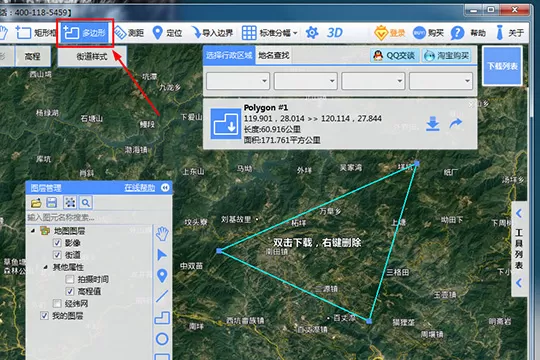
Task: Select the 矩形框 rectangle selection tool
Action: pos(35,33)
